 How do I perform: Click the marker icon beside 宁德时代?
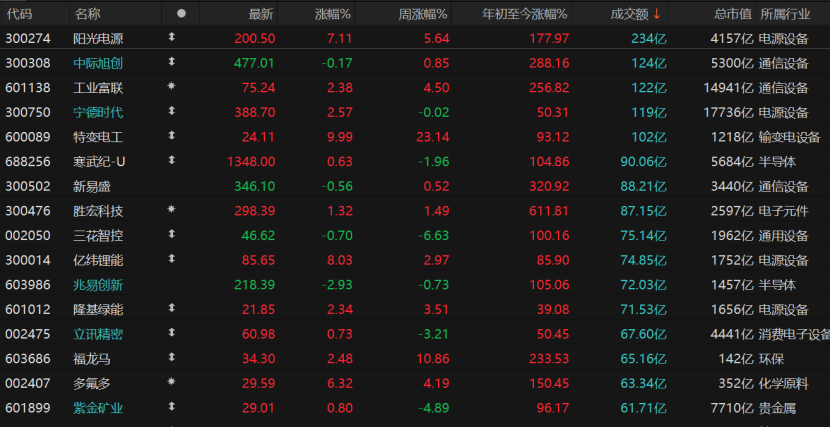[171, 112]
